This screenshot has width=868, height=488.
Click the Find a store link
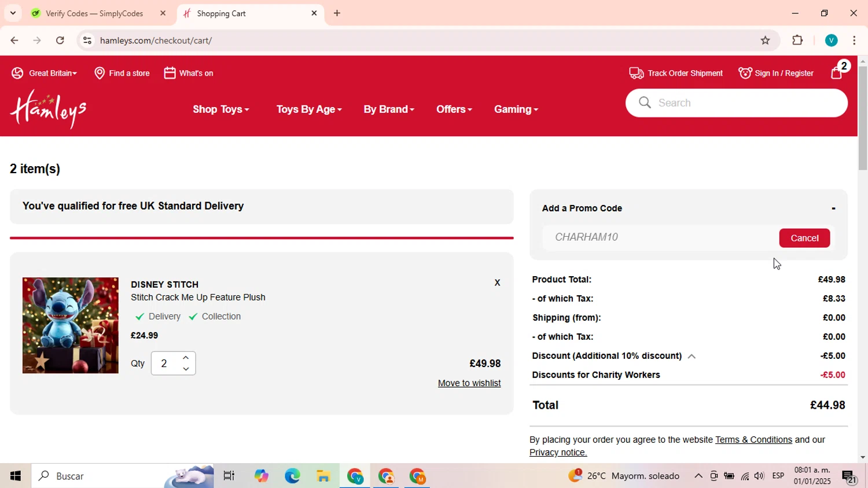pos(122,73)
